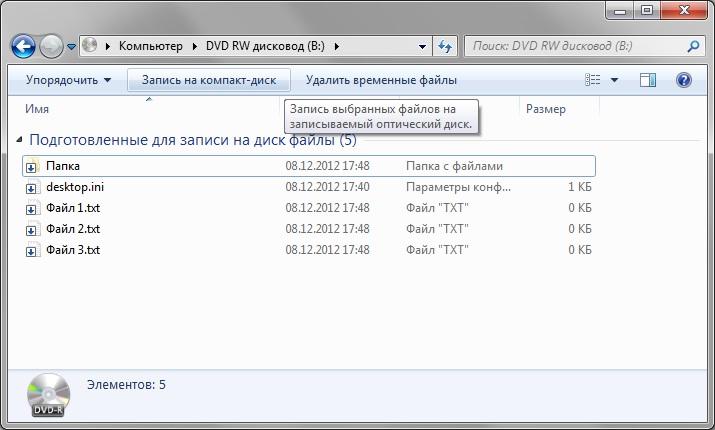Sort by the Размер column header
This screenshot has width=715, height=430.
click(545, 109)
